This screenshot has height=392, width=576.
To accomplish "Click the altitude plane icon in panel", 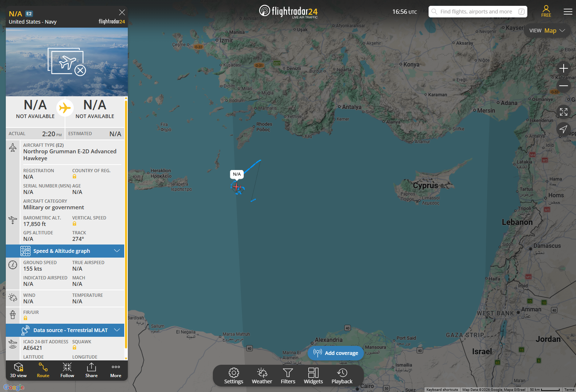I will coord(13,220).
